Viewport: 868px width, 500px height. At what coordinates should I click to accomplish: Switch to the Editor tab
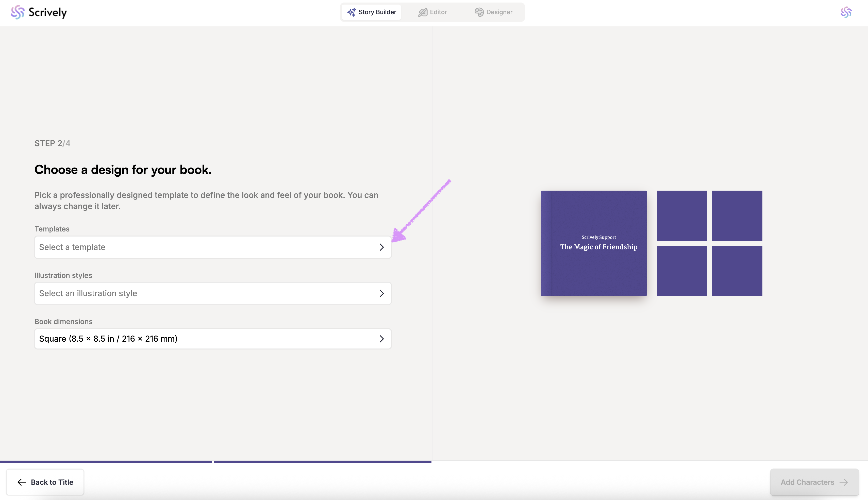(433, 12)
